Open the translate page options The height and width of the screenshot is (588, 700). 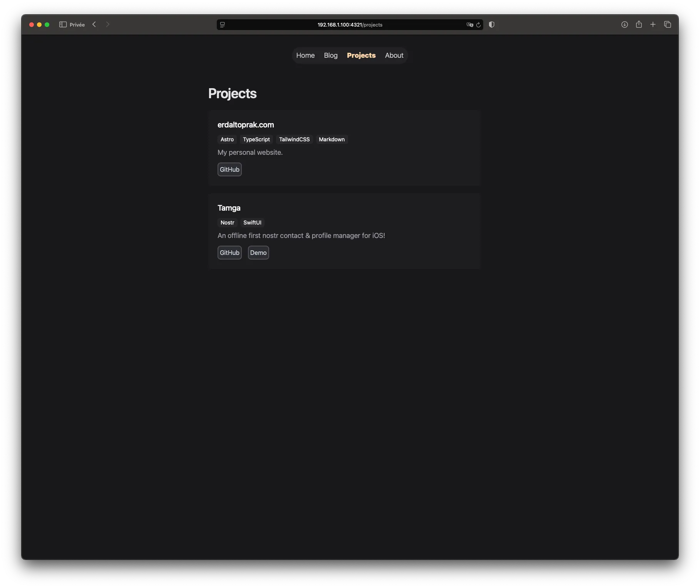coord(469,25)
